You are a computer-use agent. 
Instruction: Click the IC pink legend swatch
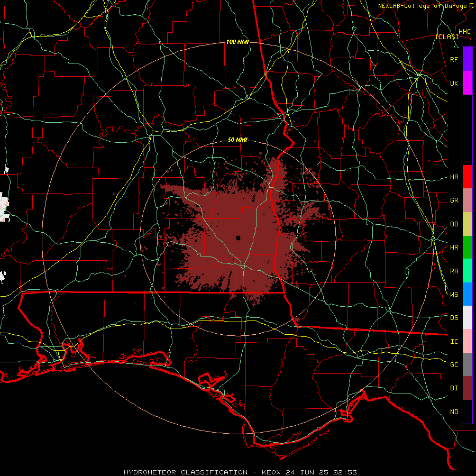click(x=467, y=341)
